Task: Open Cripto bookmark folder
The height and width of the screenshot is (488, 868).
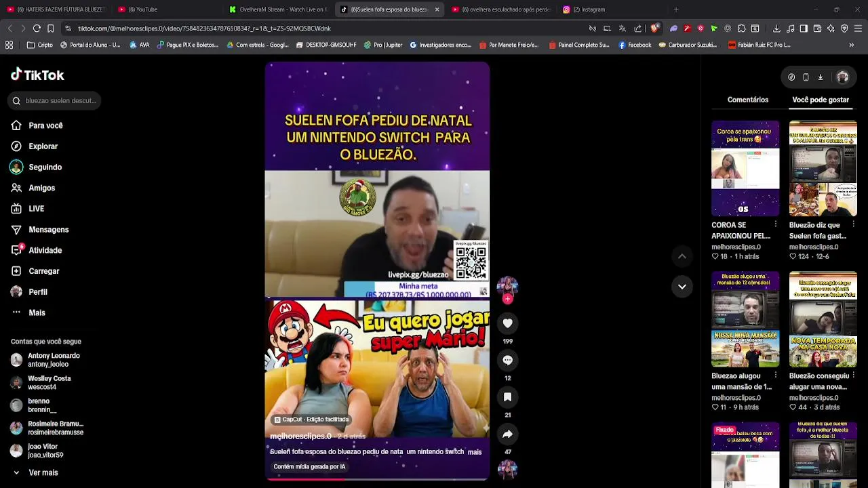Action: pyautogui.click(x=39, y=45)
